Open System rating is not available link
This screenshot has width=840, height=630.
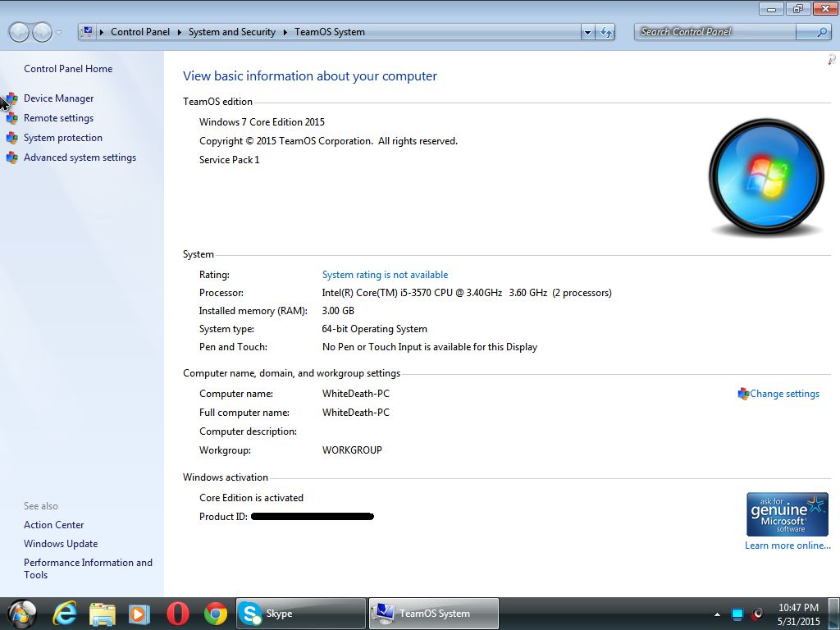click(385, 275)
